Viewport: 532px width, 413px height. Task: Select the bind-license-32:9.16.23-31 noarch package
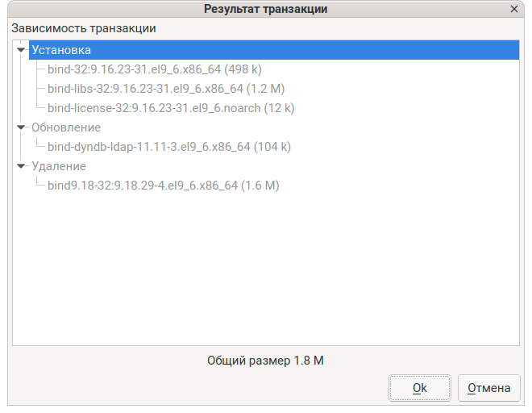[x=171, y=108]
